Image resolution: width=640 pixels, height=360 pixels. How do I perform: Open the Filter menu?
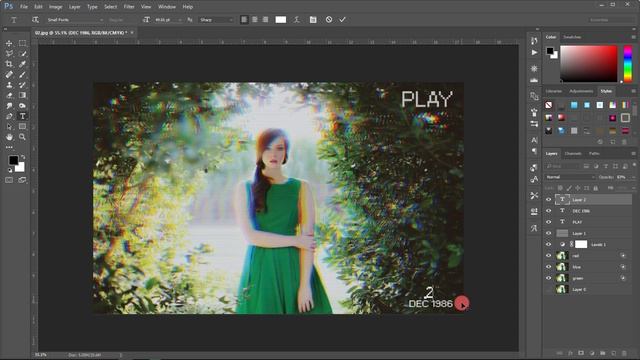coord(129,7)
